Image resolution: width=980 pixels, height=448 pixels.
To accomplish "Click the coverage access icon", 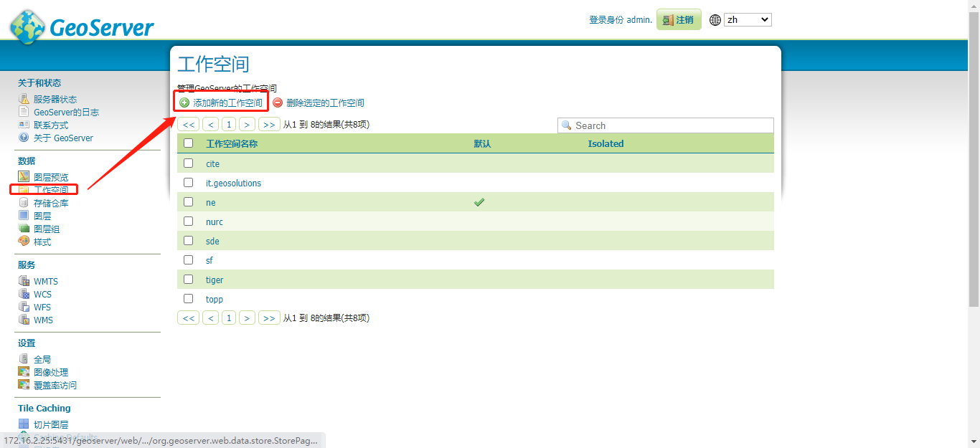I will coord(24,385).
